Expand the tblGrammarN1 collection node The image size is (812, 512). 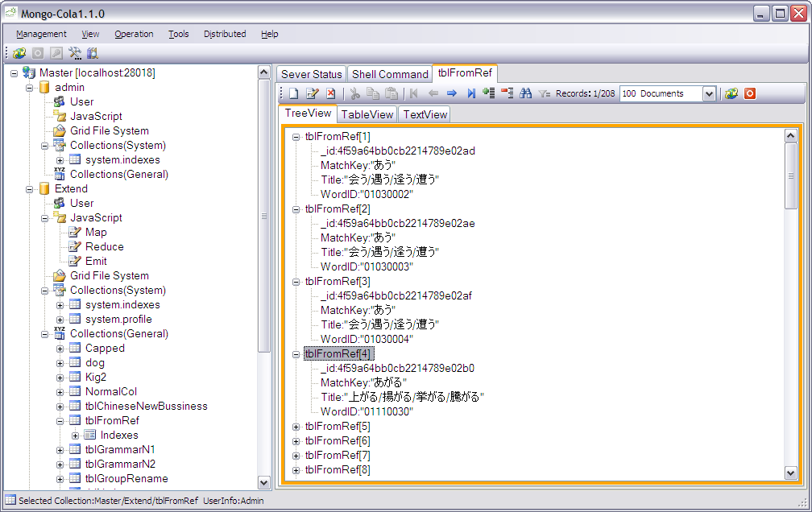pos(60,450)
